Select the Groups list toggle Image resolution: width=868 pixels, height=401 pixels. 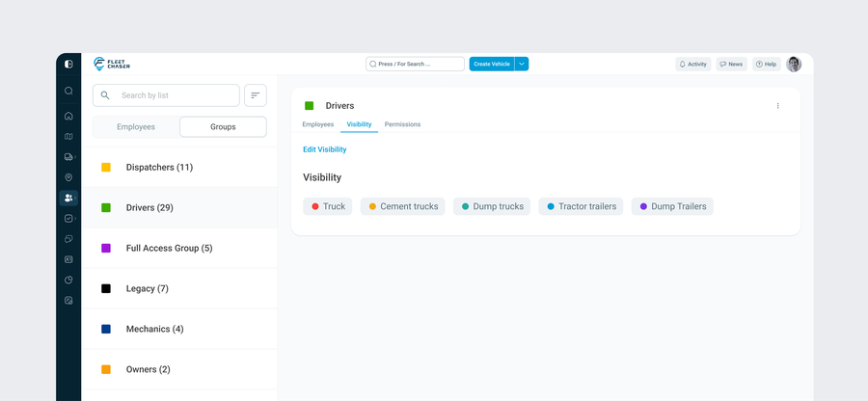pyautogui.click(x=223, y=126)
